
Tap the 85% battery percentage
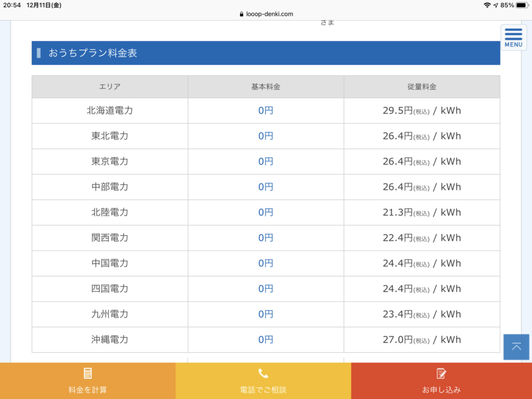[507, 5]
